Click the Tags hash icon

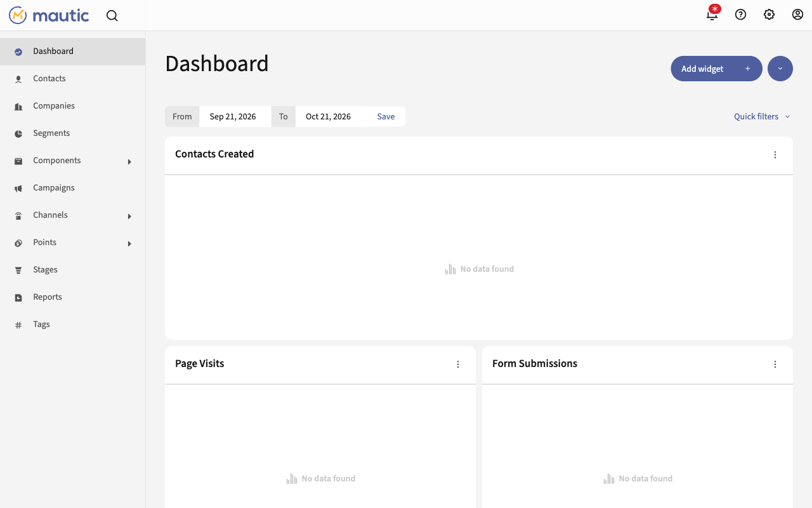18,325
